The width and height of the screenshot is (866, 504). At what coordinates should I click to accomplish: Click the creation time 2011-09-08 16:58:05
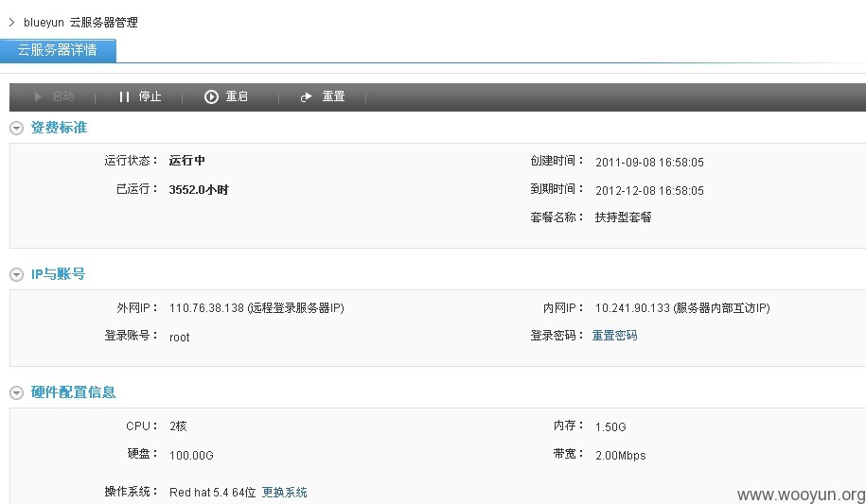[649, 163]
